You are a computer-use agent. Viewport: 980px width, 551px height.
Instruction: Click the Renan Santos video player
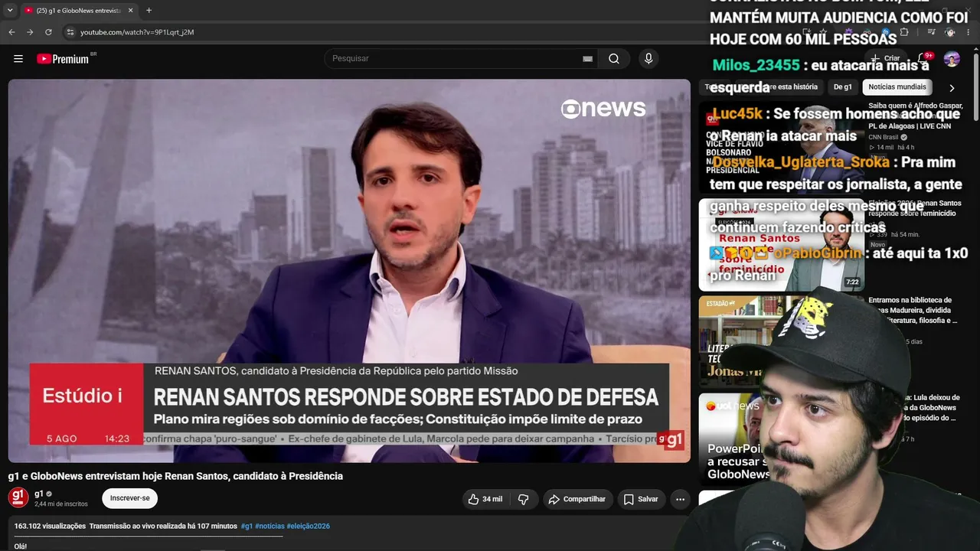coord(349,271)
